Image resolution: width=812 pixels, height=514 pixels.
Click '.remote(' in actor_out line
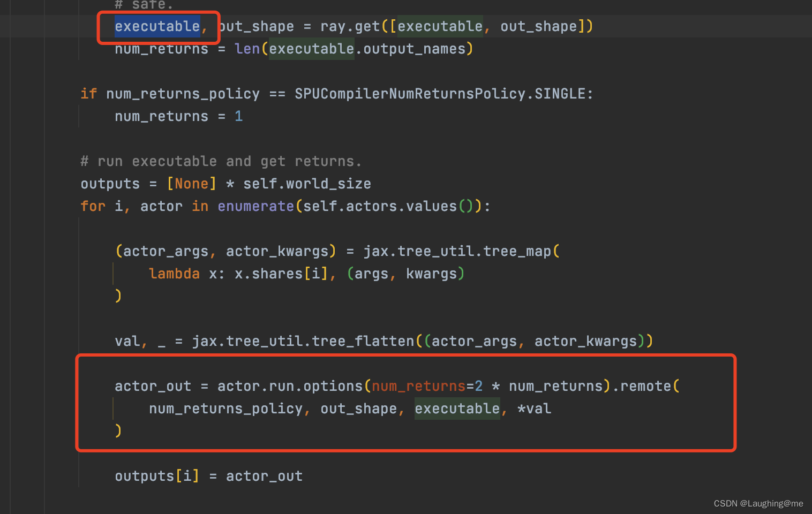(645, 386)
